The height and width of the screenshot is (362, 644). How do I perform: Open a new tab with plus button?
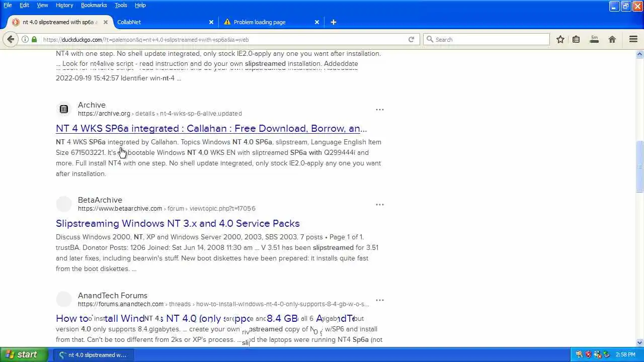(333, 22)
